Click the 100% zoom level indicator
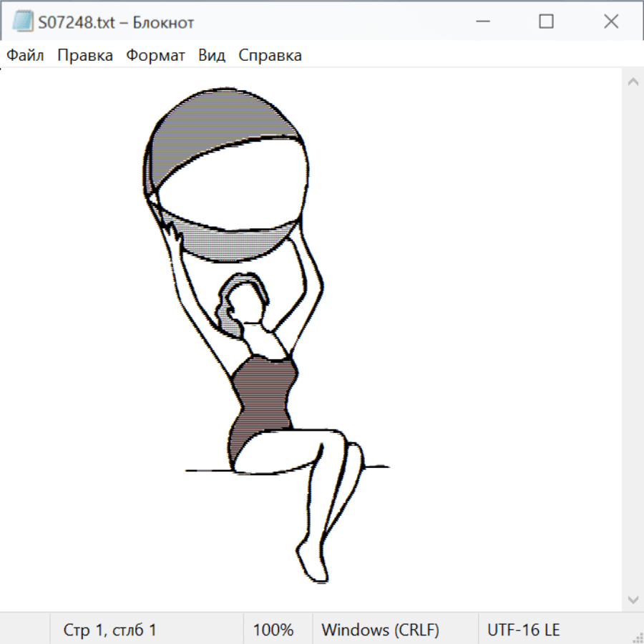644x644 pixels. (x=273, y=630)
